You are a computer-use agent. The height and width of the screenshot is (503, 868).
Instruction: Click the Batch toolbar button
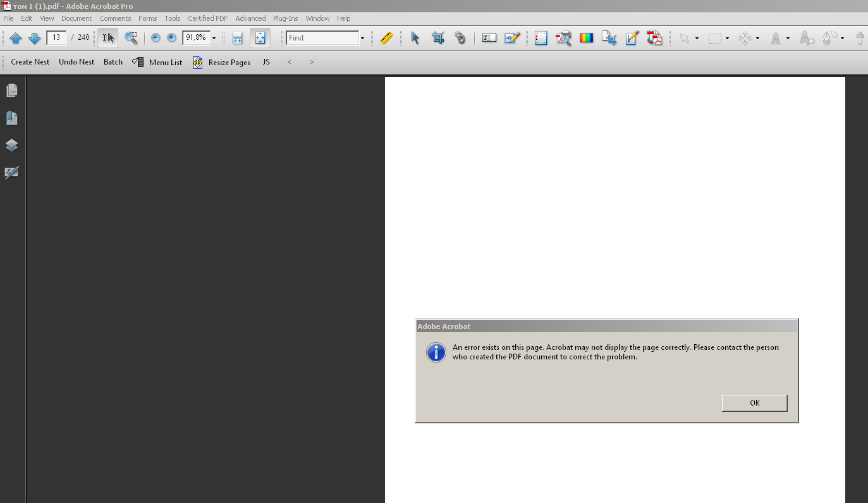point(113,62)
